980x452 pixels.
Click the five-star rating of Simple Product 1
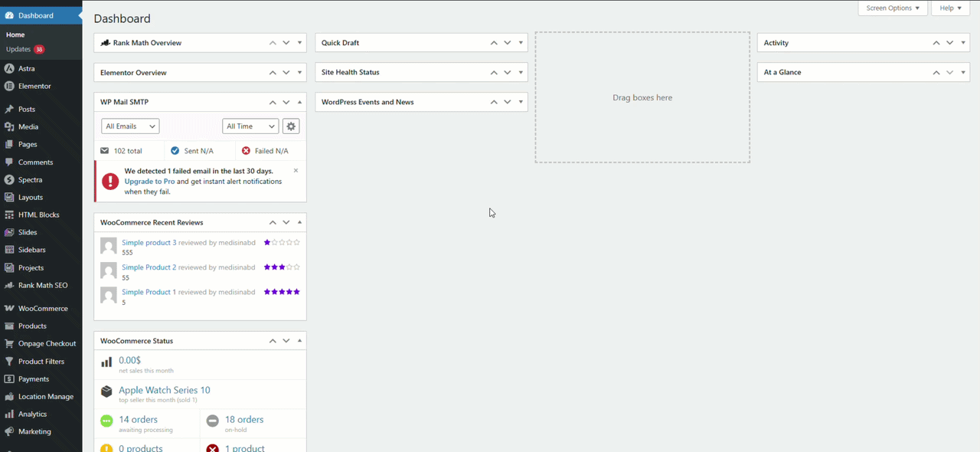pos(282,292)
